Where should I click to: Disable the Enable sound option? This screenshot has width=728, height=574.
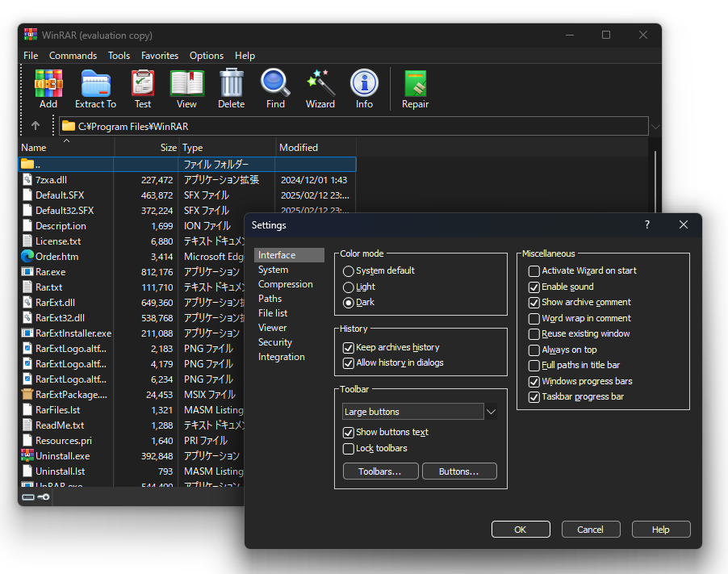(x=533, y=287)
